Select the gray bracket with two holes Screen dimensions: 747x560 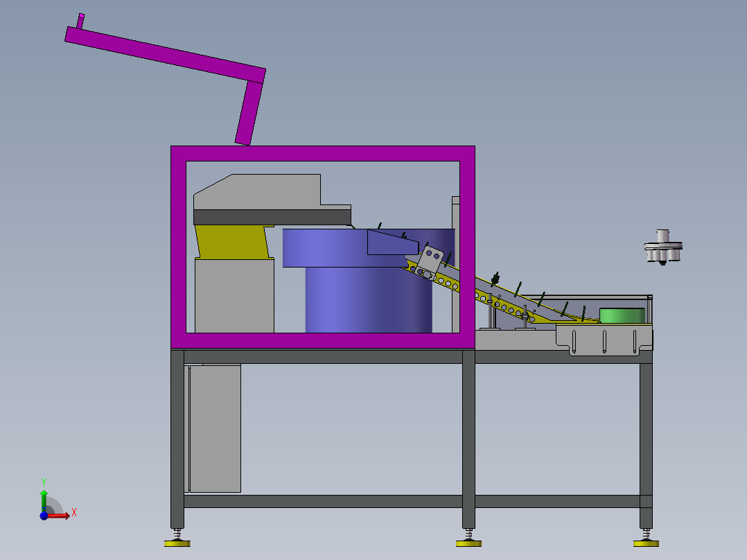tap(430, 263)
